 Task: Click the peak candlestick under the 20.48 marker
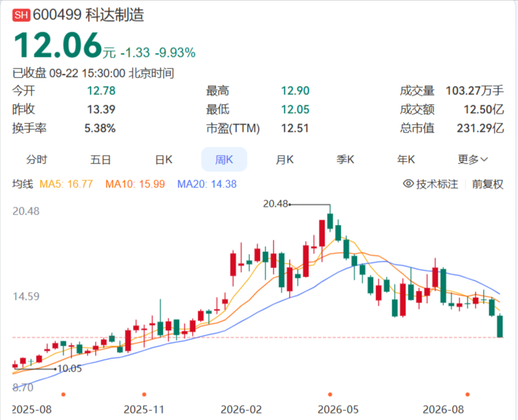[x=330, y=221]
